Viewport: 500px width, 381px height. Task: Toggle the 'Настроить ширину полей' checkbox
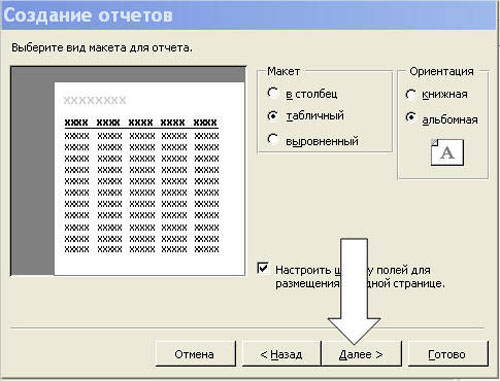[263, 268]
